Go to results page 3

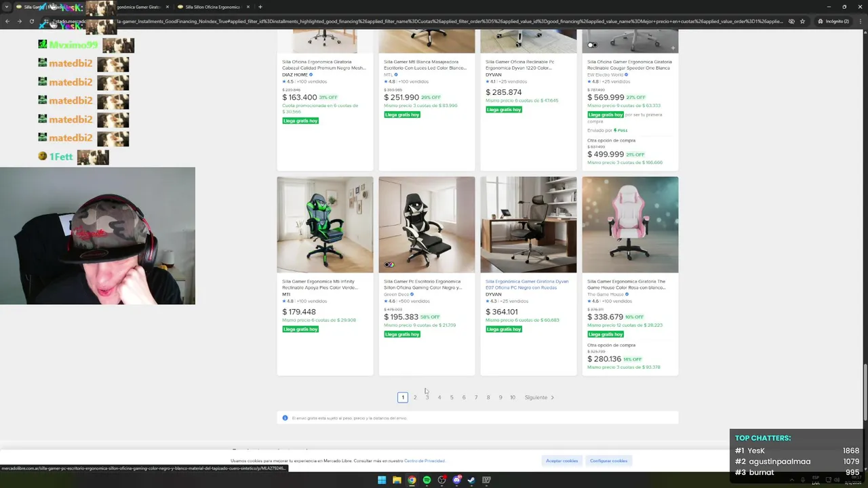tap(427, 397)
